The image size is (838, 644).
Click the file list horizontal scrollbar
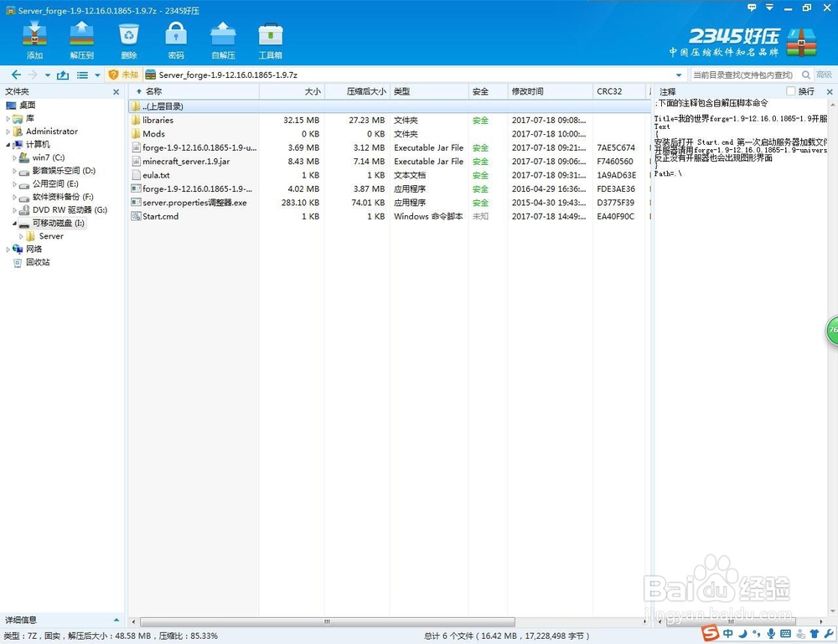pyautogui.click(x=327, y=621)
